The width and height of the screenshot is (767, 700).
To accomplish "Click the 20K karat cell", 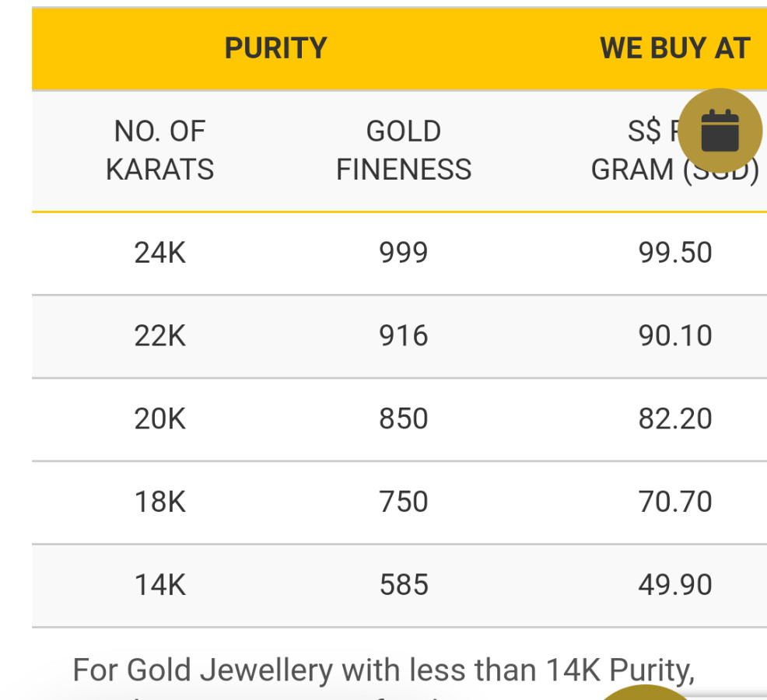I will [159, 419].
